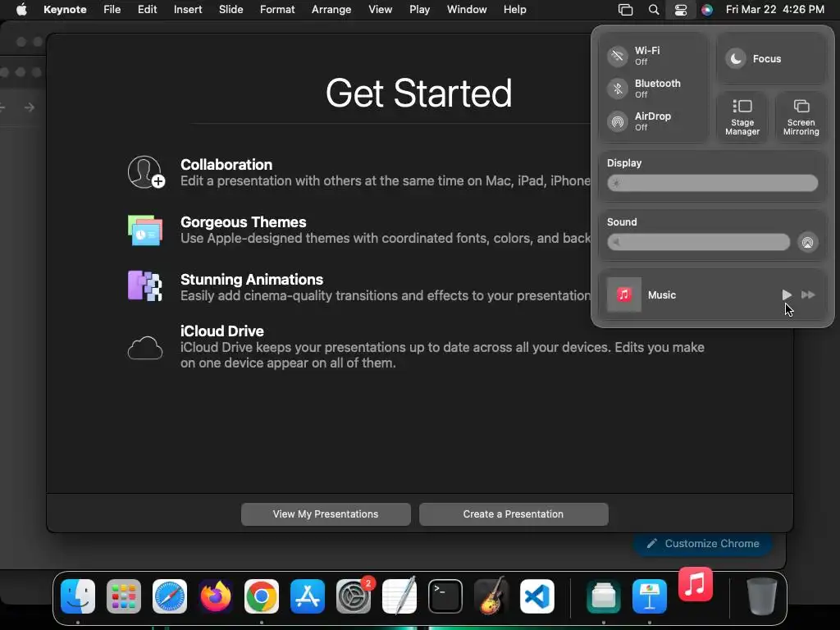Open the Edit menu
This screenshot has width=840, height=630.
coord(148,10)
